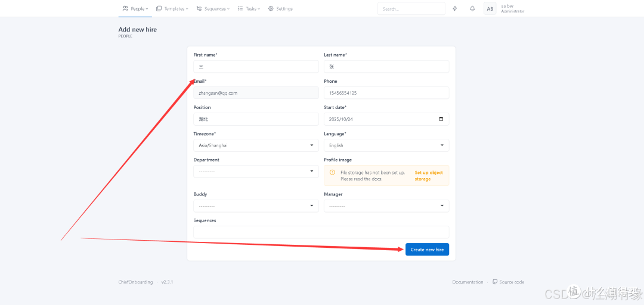
Task: Click the Templates icon in top navigation
Action: pyautogui.click(x=159, y=8)
